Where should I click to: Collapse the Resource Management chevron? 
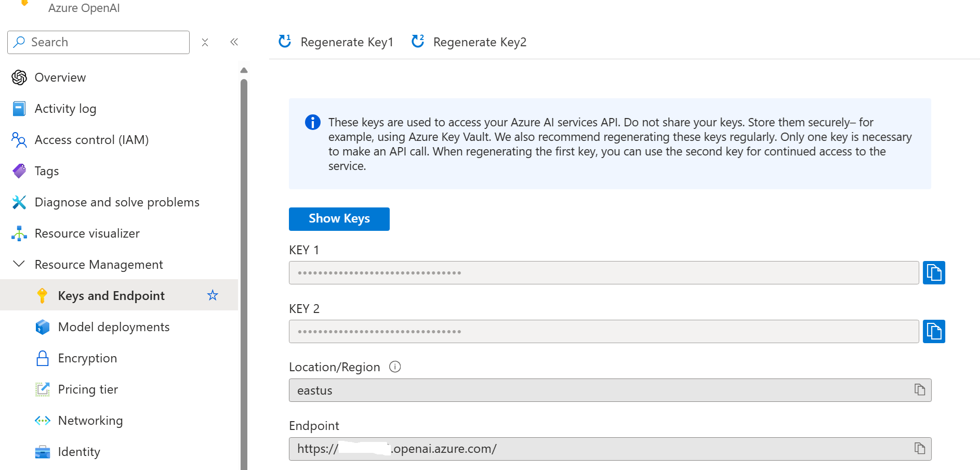(x=19, y=264)
